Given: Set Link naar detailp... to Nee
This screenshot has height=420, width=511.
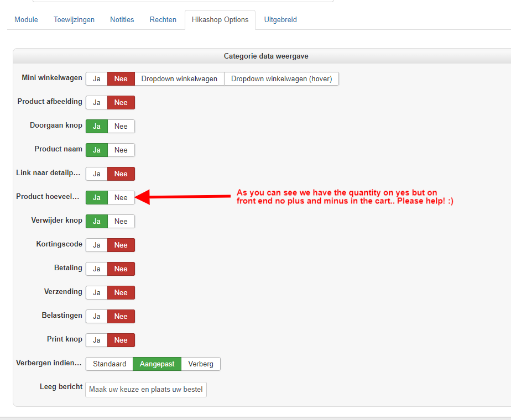Looking at the screenshot, I should coord(121,174).
